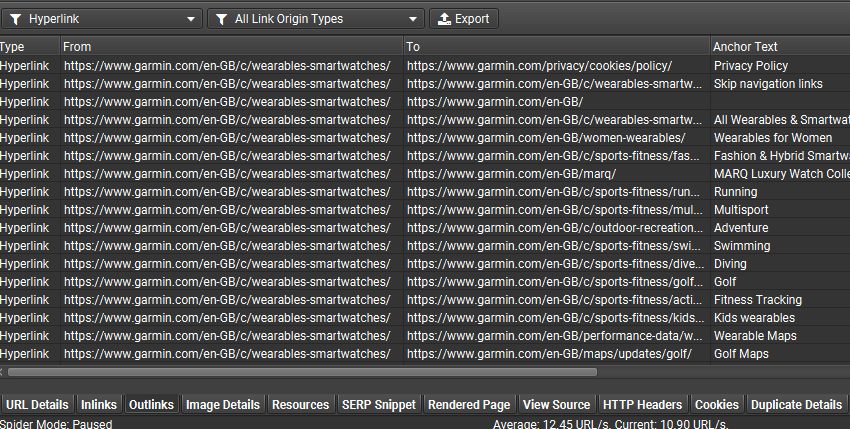Screen dimensions: 850x429
Task: Click the Average URL/s status text
Action: coord(610,424)
